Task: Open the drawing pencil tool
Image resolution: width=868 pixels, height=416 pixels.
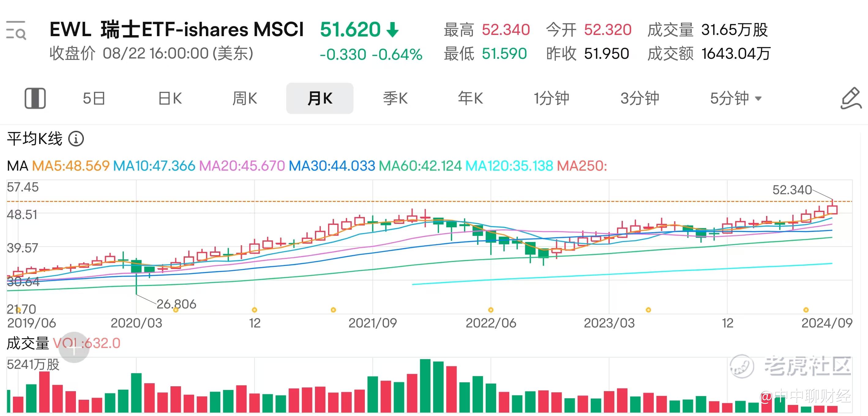Action: [851, 98]
